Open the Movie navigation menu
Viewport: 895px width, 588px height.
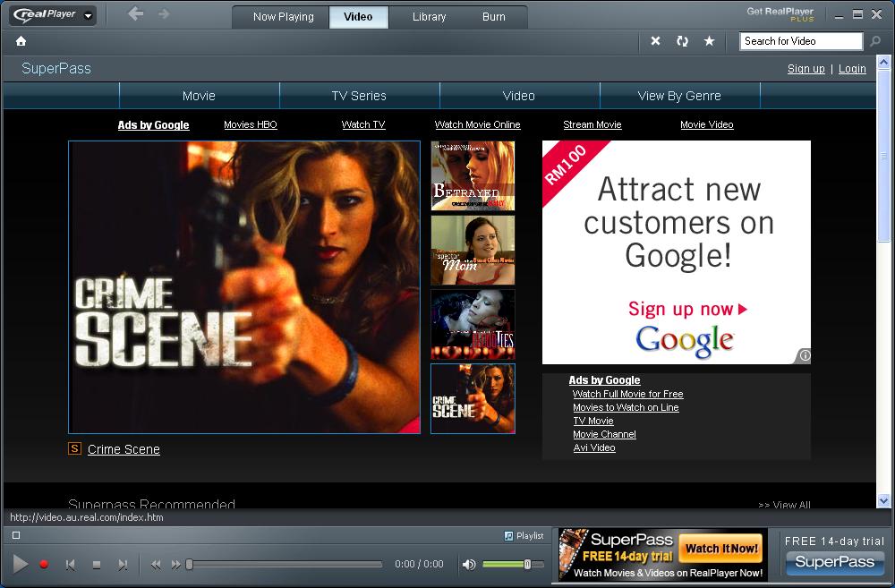point(200,96)
